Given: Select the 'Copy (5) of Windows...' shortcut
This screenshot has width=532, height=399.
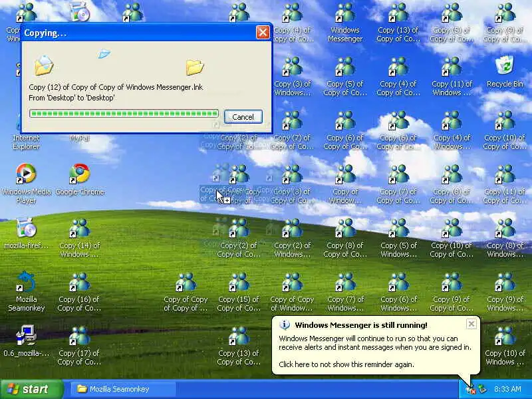Looking at the screenshot, I should (398, 238).
